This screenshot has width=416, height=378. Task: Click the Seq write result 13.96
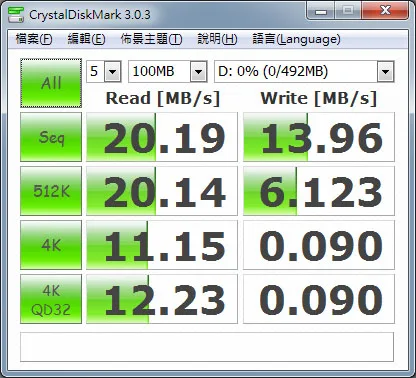pyautogui.click(x=319, y=137)
